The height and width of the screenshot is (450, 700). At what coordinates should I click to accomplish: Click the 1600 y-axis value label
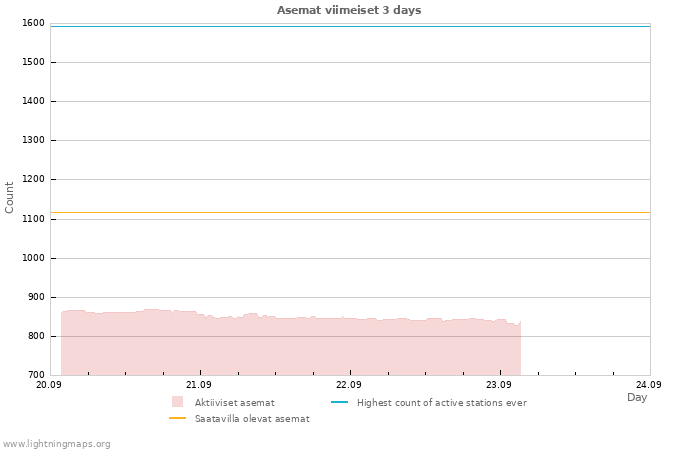tap(33, 23)
